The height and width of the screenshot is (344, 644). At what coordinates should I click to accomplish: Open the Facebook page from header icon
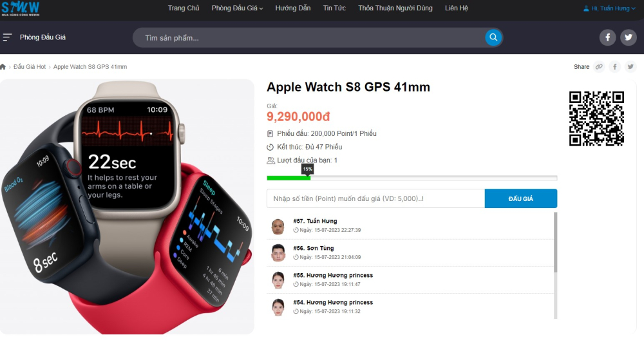(607, 37)
